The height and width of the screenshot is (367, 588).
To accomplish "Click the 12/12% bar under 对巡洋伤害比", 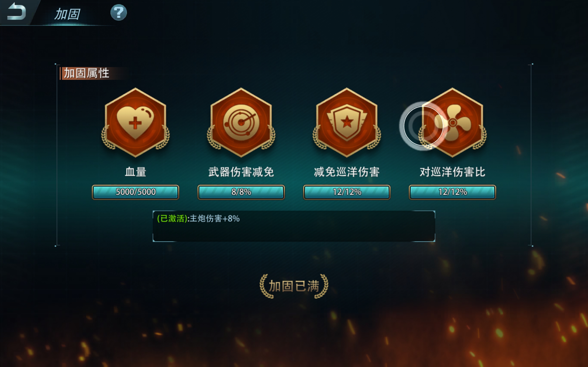I will (452, 192).
